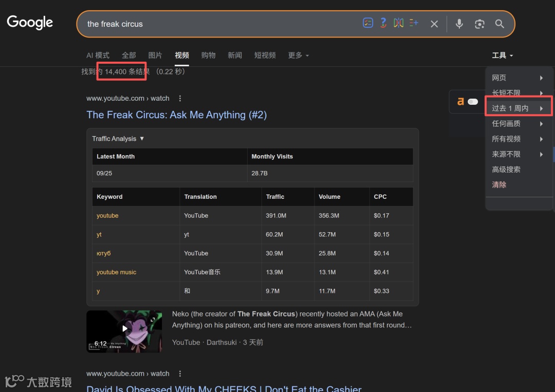Screen dimensions: 555x392
Task: Click the list-plus icon in search bar
Action: click(414, 23)
